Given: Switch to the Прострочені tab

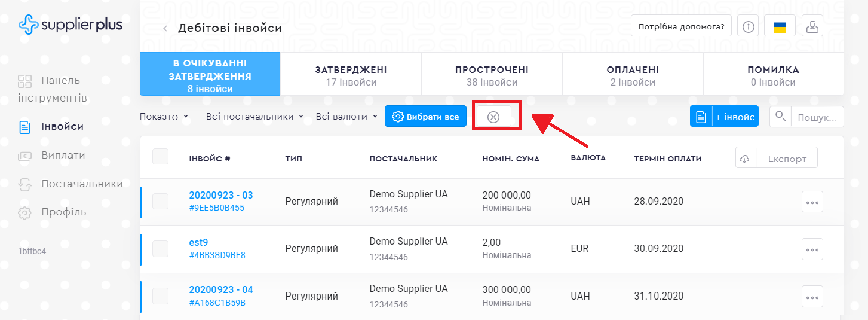Looking at the screenshot, I should click(492, 75).
